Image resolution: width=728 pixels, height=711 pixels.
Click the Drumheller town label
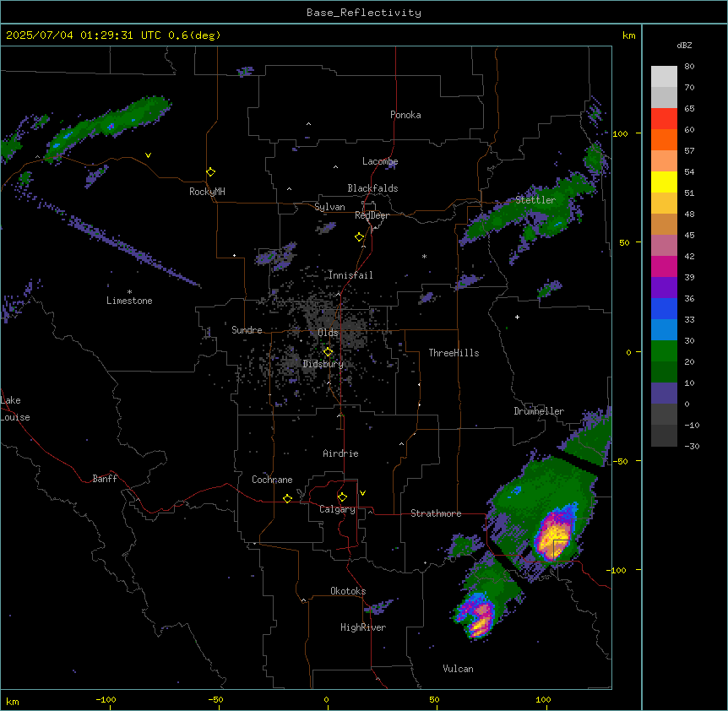pyautogui.click(x=539, y=411)
